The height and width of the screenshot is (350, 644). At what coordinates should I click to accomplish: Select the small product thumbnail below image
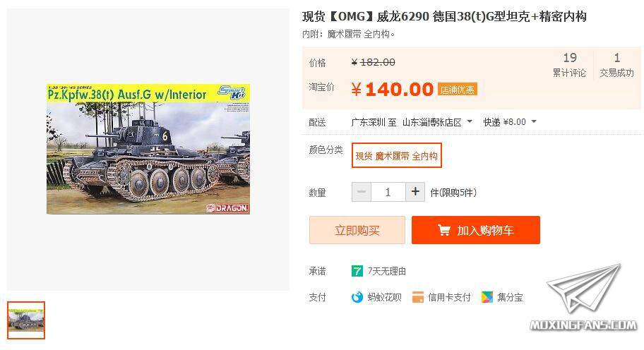click(x=26, y=320)
